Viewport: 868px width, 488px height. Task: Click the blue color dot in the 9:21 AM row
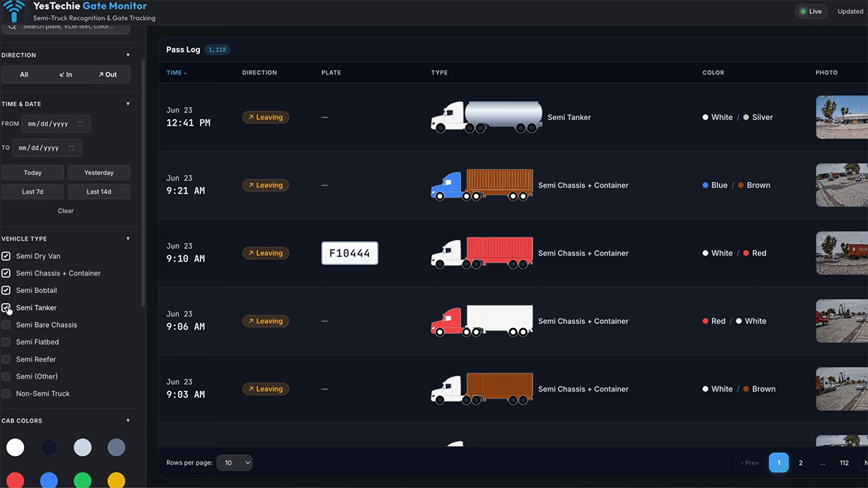pyautogui.click(x=705, y=185)
